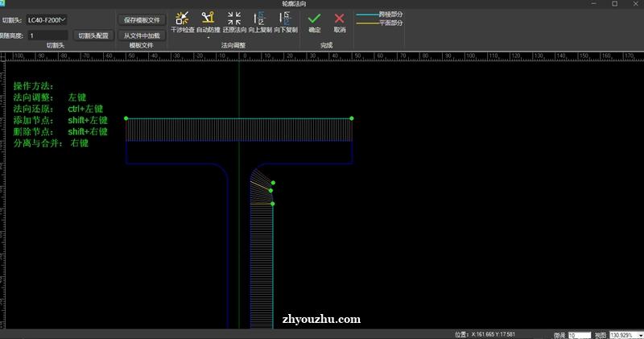
Task: Select the top-left green node of profile
Action: [126, 118]
